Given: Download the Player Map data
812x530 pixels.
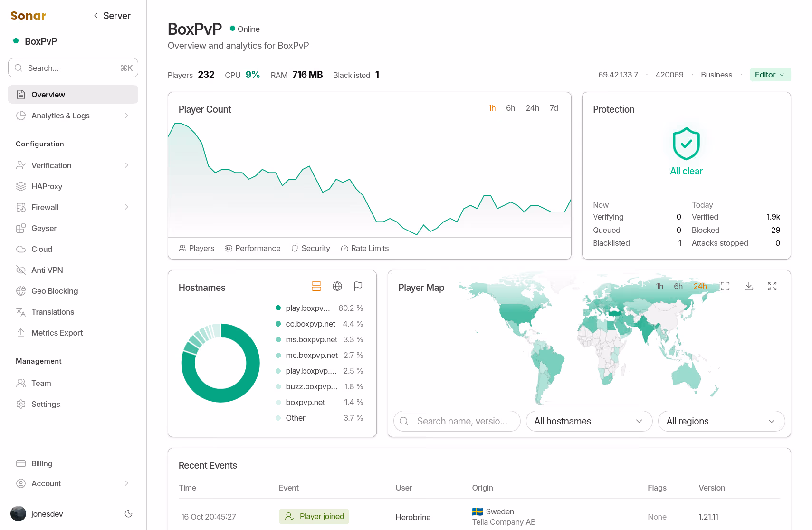Looking at the screenshot, I should [749, 286].
